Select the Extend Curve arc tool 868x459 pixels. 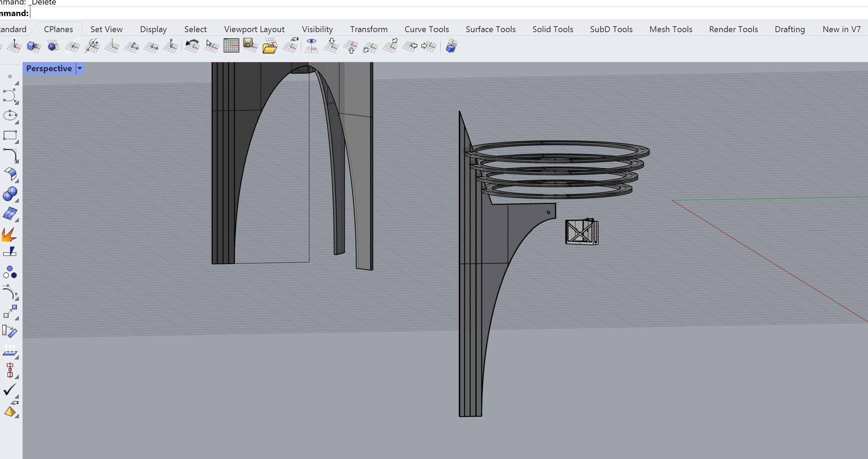tap(10, 292)
